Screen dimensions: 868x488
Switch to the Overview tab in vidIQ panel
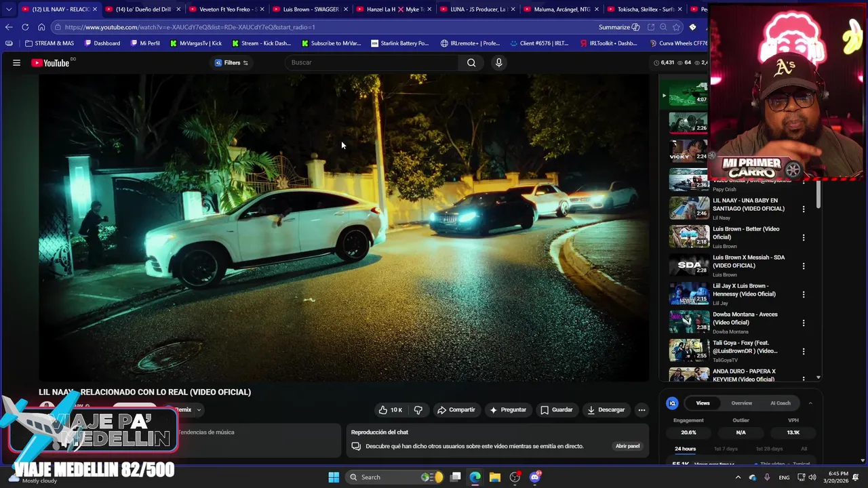tap(741, 403)
